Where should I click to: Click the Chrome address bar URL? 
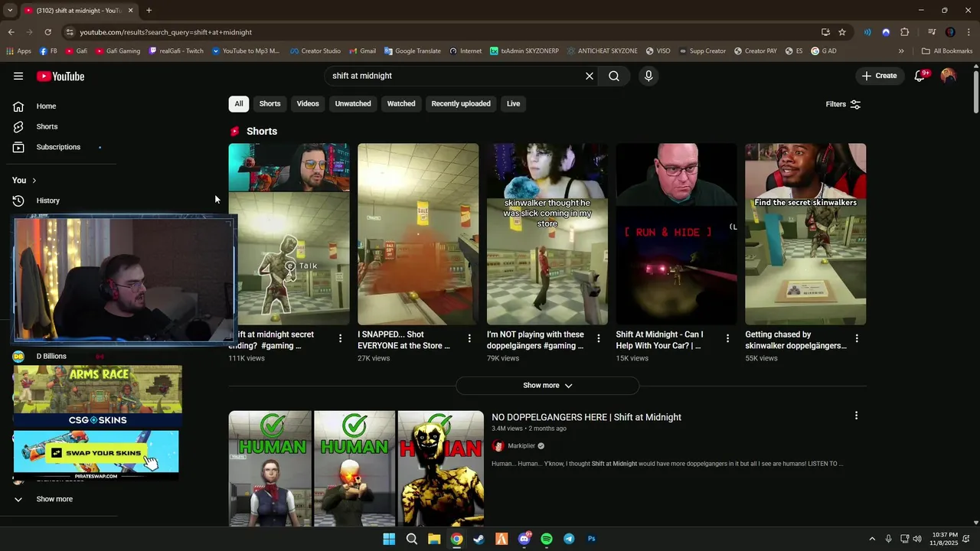[x=165, y=32]
